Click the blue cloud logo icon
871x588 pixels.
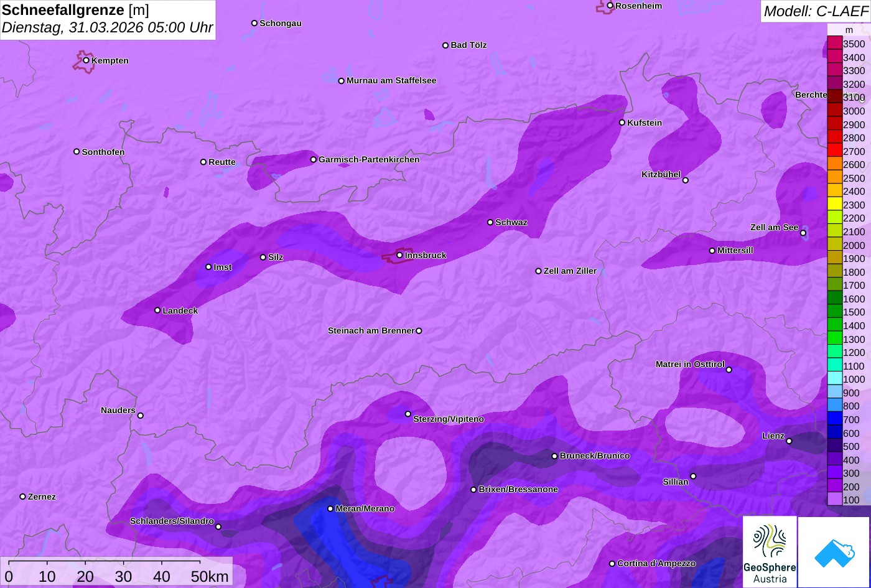pyautogui.click(x=834, y=552)
